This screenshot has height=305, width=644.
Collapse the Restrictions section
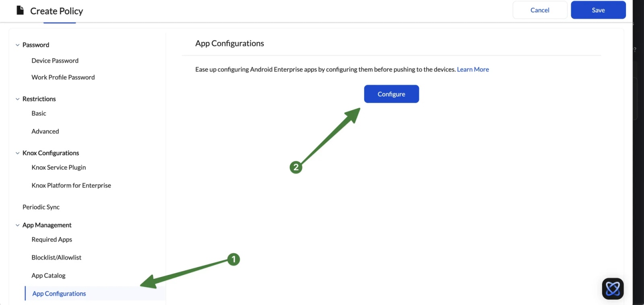(17, 99)
